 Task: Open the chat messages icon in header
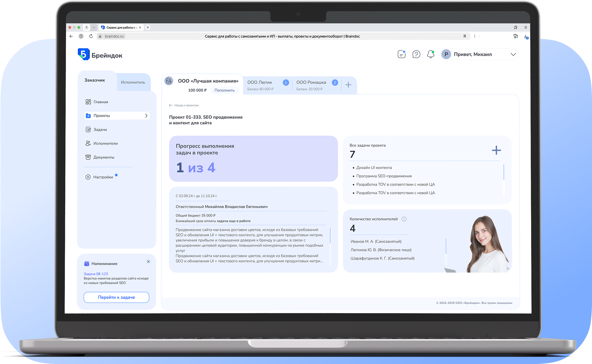coord(402,54)
